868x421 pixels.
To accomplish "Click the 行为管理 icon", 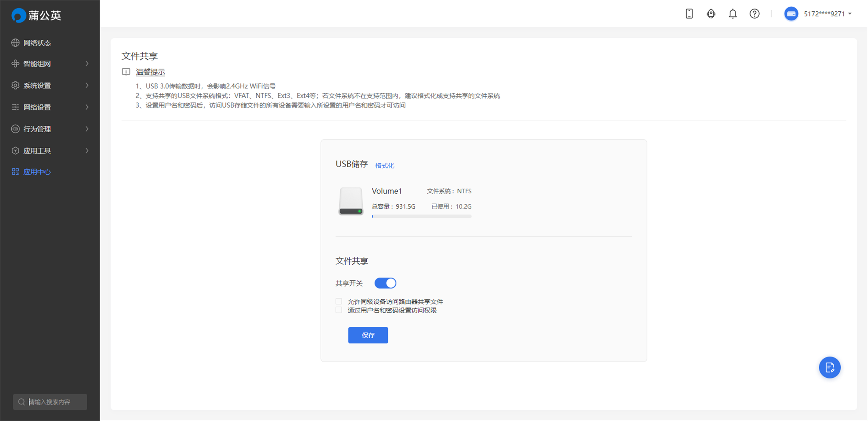I will tap(15, 129).
